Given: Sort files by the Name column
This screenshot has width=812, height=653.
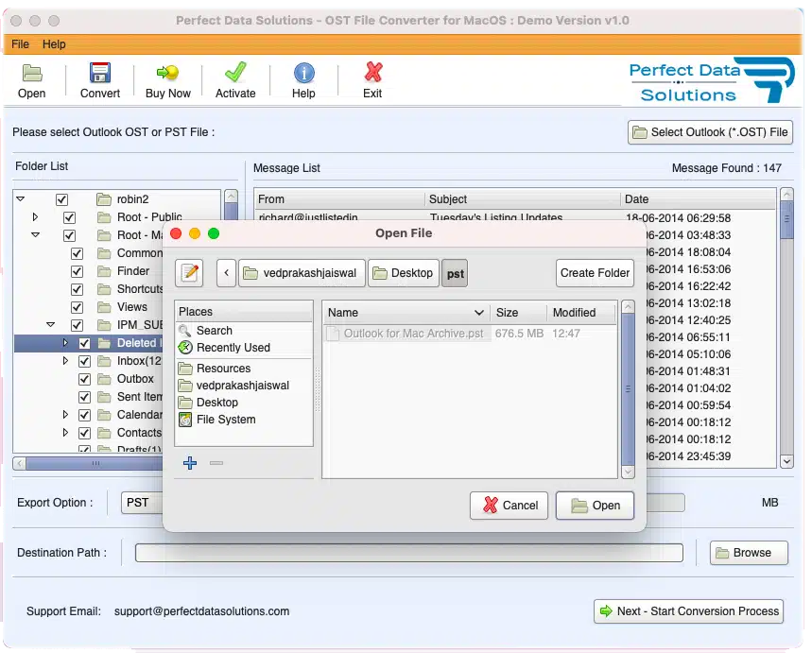Looking at the screenshot, I should (x=406, y=313).
